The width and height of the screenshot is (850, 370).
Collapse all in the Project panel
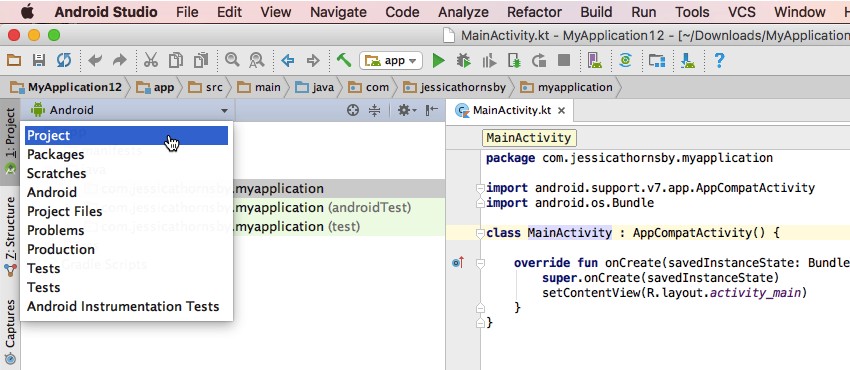375,111
